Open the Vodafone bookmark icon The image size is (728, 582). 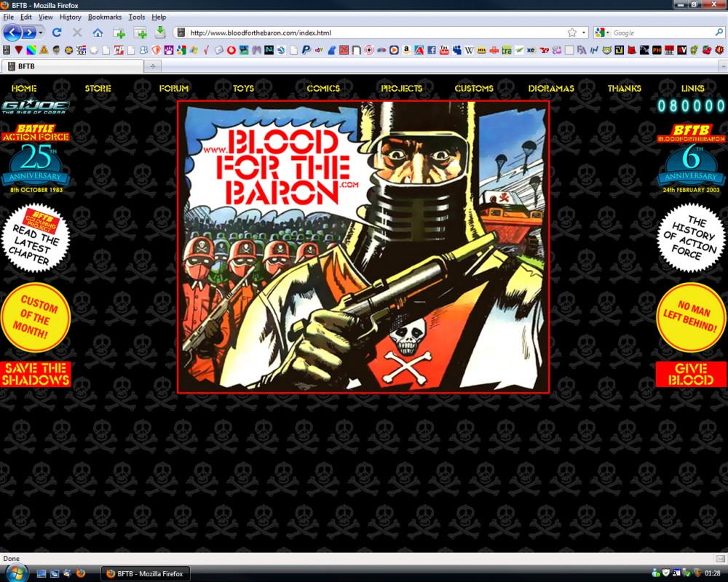pos(232,50)
